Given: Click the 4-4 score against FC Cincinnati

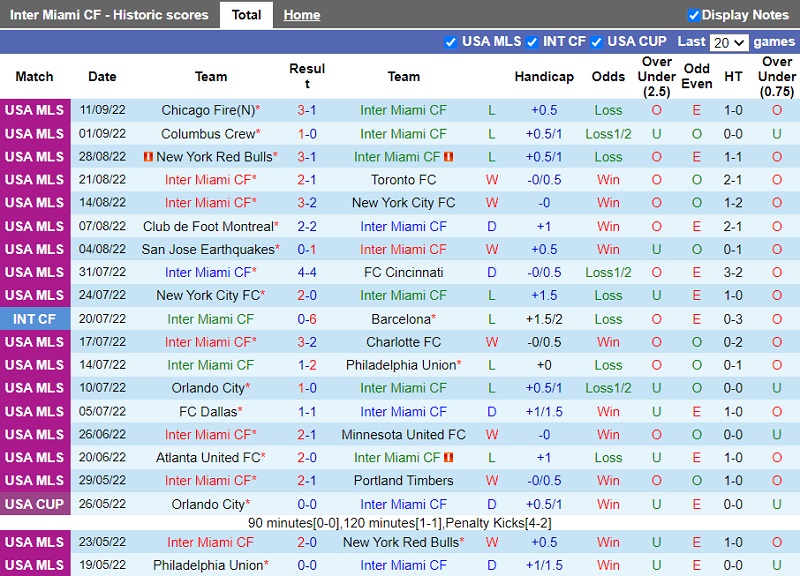Looking at the screenshot, I should click(307, 272).
